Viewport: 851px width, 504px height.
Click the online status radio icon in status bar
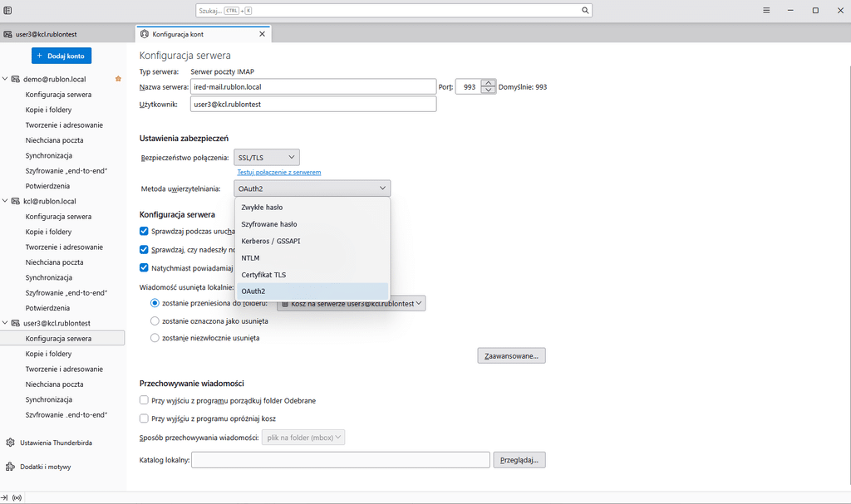pyautogui.click(x=17, y=498)
